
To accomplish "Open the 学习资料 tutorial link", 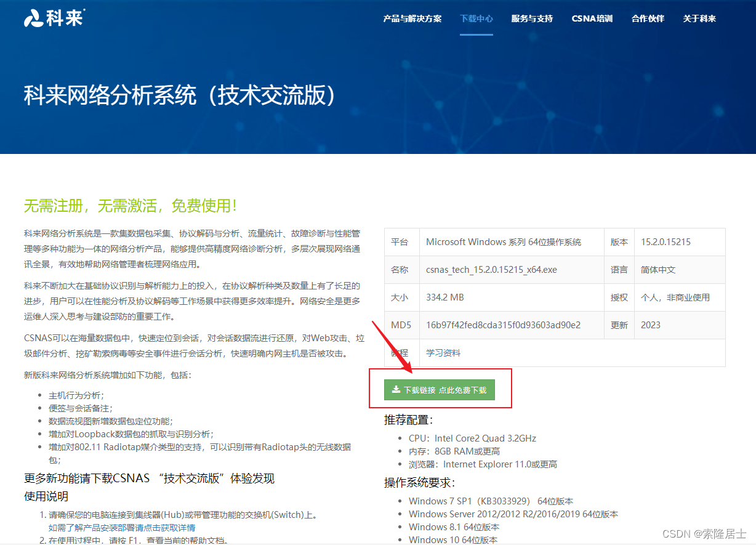I will click(x=443, y=353).
